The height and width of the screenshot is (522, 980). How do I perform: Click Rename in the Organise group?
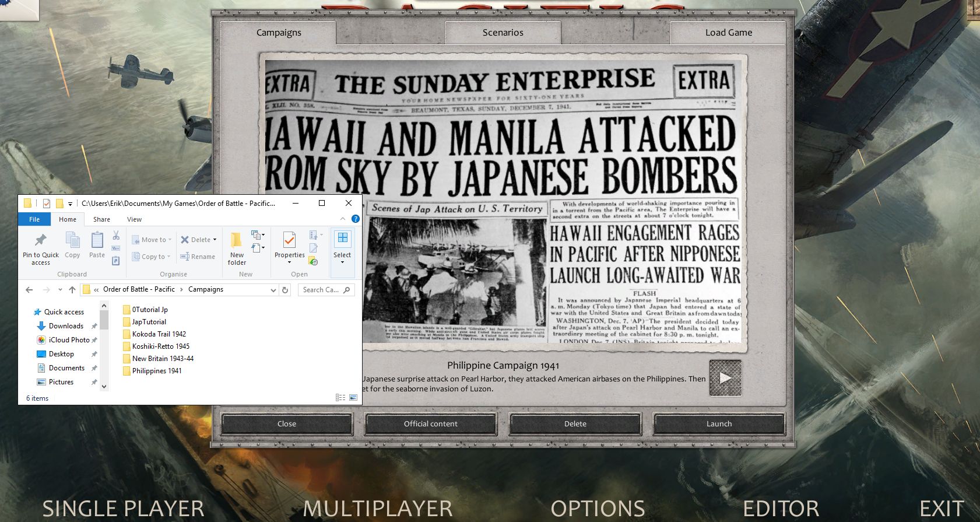pyautogui.click(x=198, y=257)
